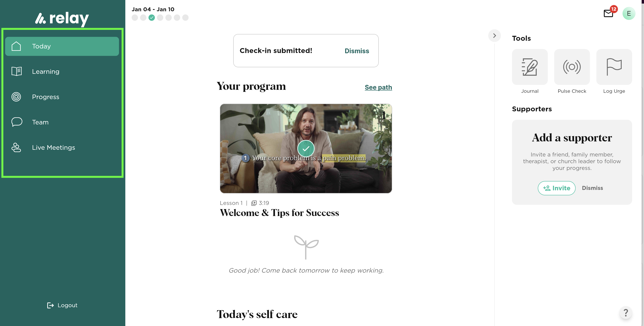Open the user profile avatar E
The image size is (644, 326).
pos(629,13)
